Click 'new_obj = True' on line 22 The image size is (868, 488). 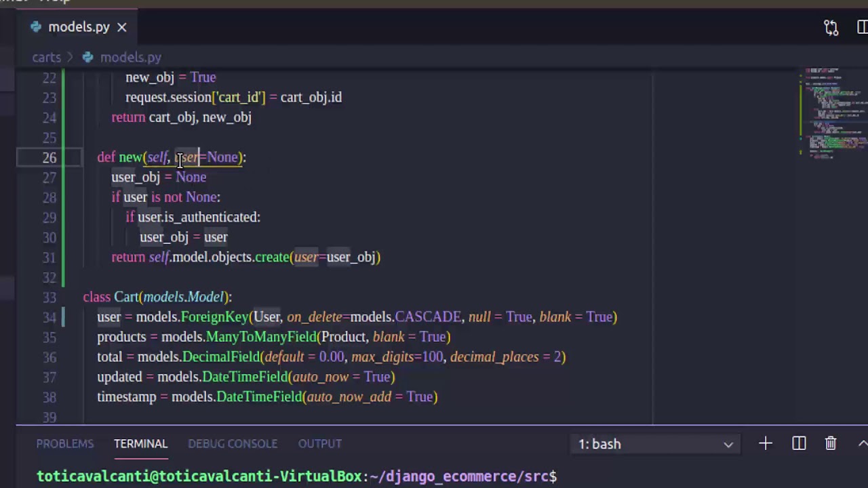[171, 77]
